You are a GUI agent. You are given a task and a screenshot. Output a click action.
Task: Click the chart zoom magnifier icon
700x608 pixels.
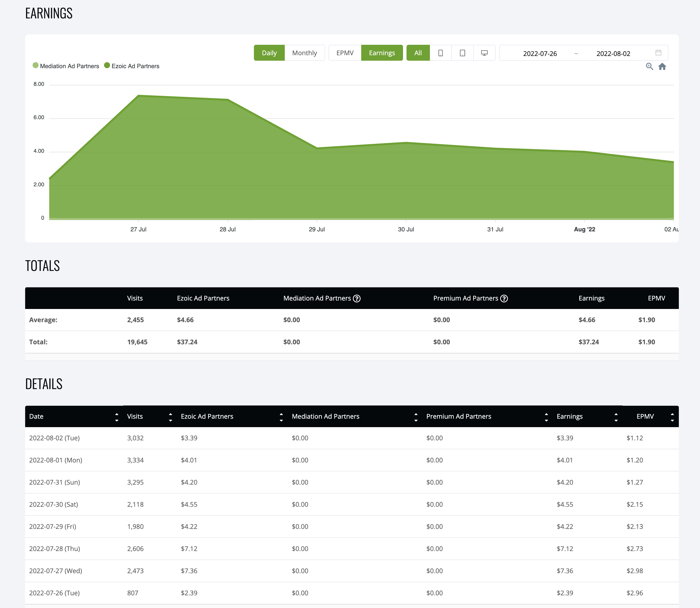[649, 66]
